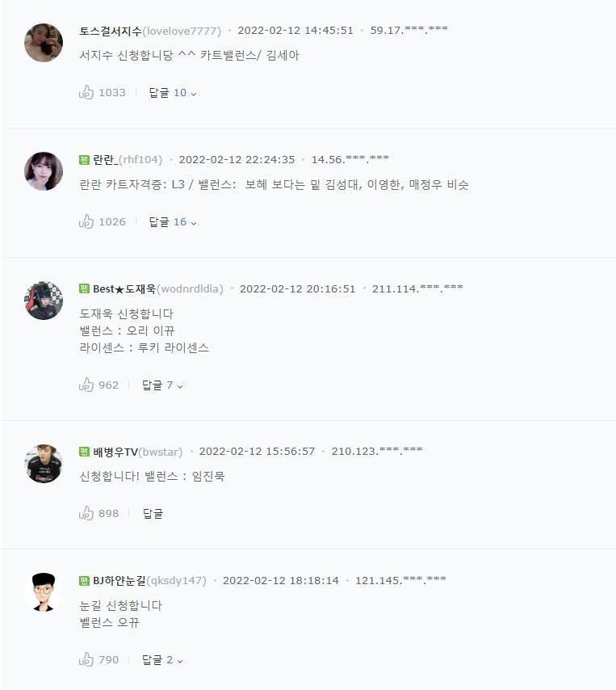This screenshot has height=690, width=616.
Task: Click the UP thumb icon on 란란_'s comment
Action: point(86,221)
